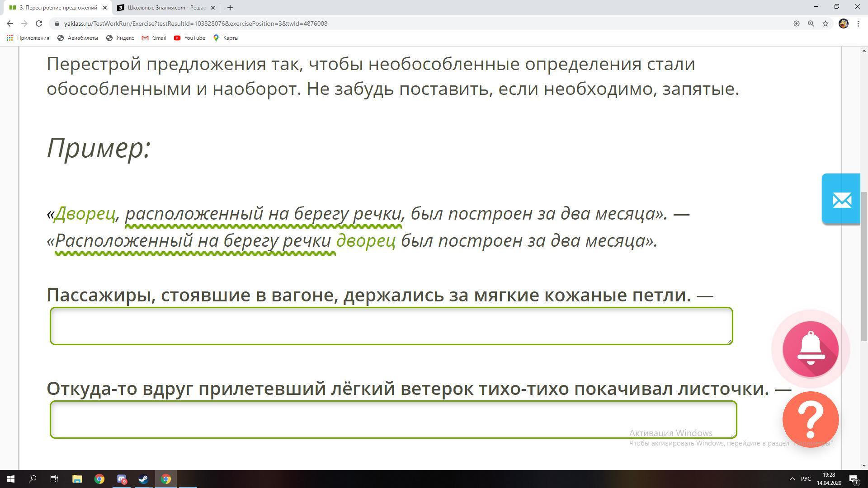Screen dimensions: 868x488
Task: Open the orange question mark help button
Action: [x=810, y=419]
